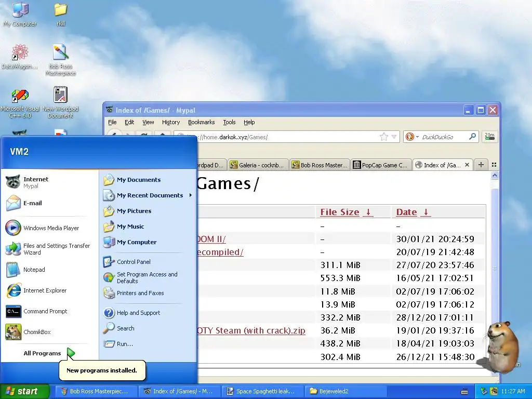Image resolution: width=532 pixels, height=399 pixels.
Task: Open the History menu in Mypal
Action: (170, 122)
